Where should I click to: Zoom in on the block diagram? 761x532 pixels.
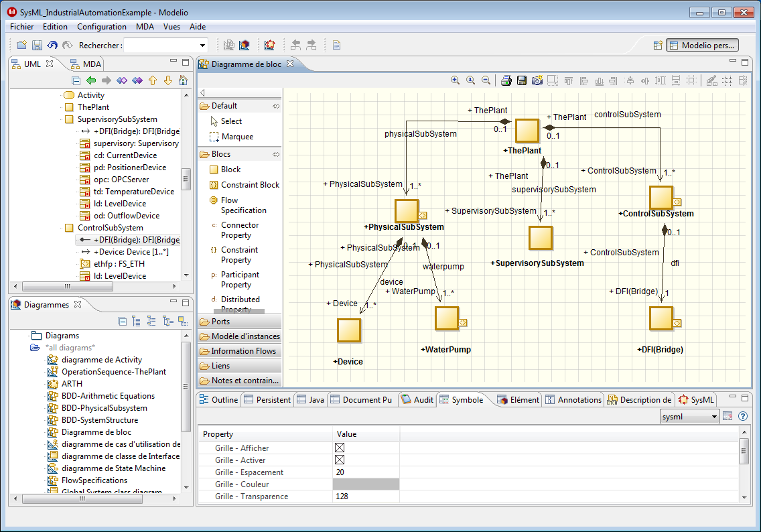tap(455, 80)
